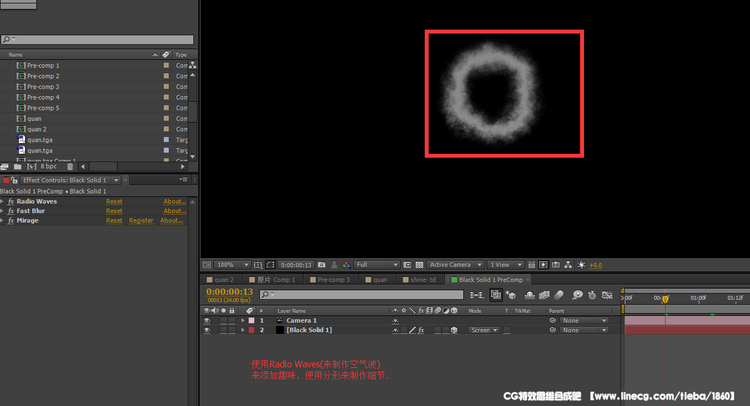Switch to the quan 2 timeline tab
Screen dimensions: 750x406
(221, 280)
